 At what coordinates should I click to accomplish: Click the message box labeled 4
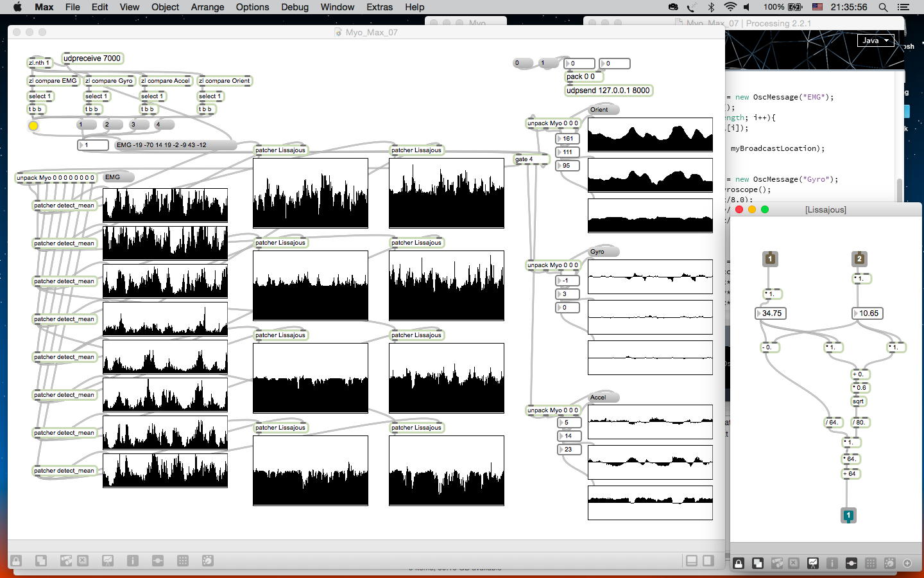164,125
